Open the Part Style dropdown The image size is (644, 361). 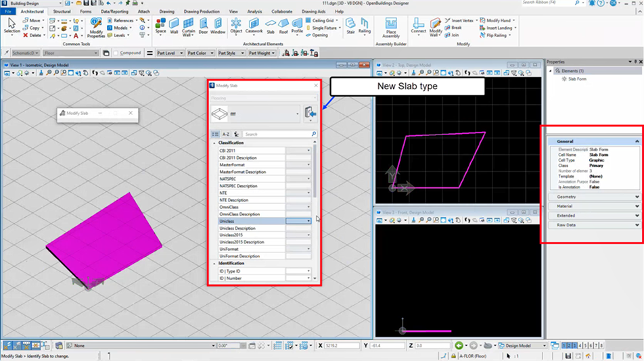(231, 53)
